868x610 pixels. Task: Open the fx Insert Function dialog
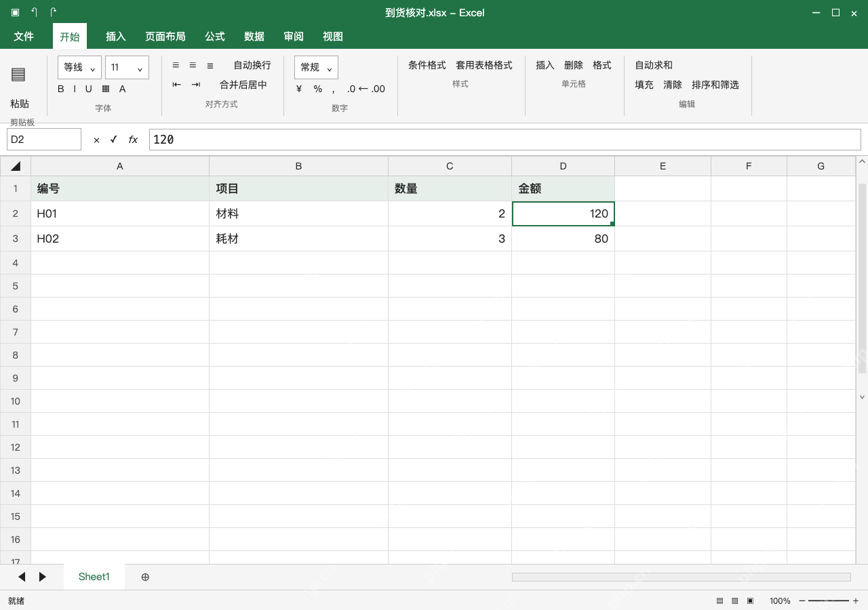133,140
